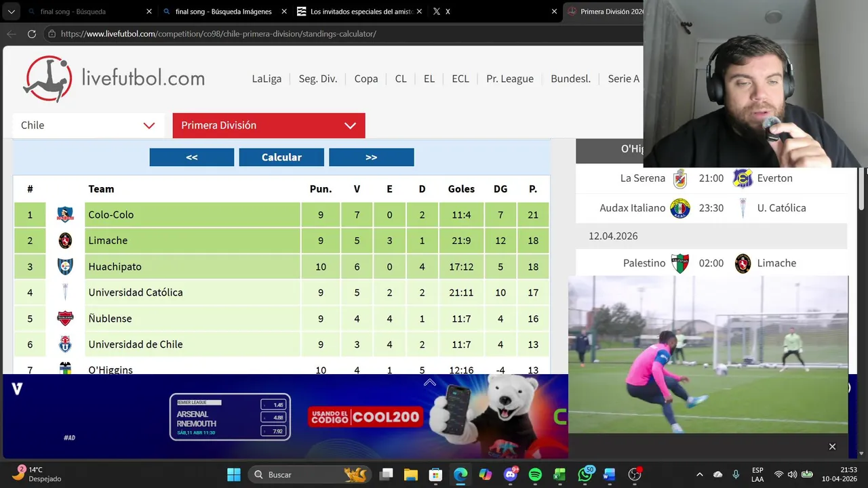The width and height of the screenshot is (868, 488).
Task: Click the Everton crest in fixtures
Action: click(x=743, y=178)
